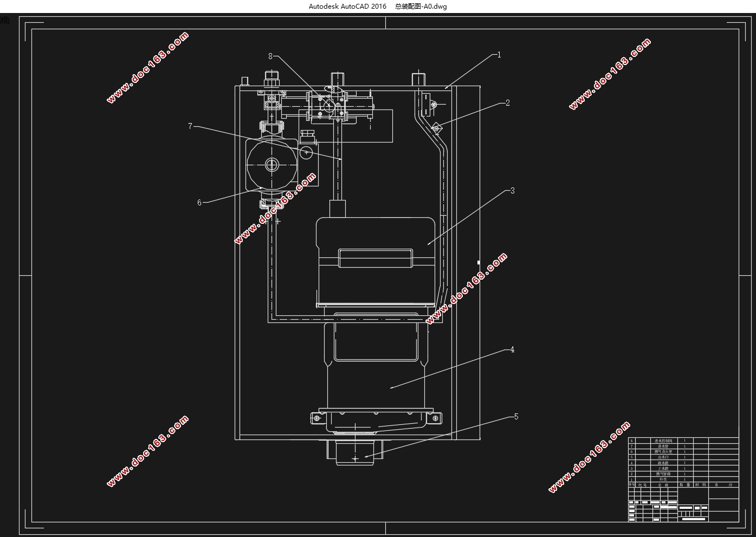Click parts list cell 燃气管路
The height and width of the screenshot is (537, 756).
pos(663,474)
